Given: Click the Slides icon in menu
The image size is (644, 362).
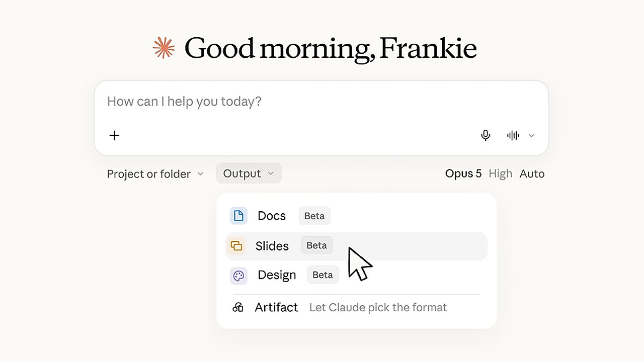Looking at the screenshot, I should coord(236,246).
